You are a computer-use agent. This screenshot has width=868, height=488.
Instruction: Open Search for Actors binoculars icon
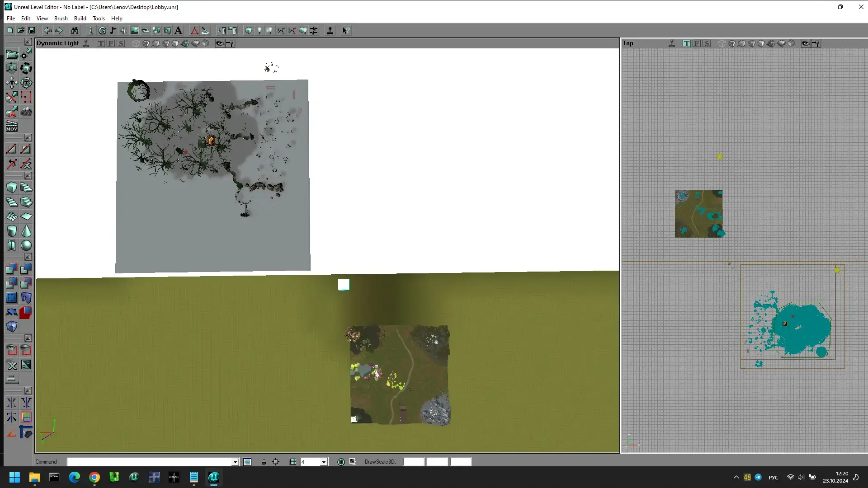tap(75, 30)
